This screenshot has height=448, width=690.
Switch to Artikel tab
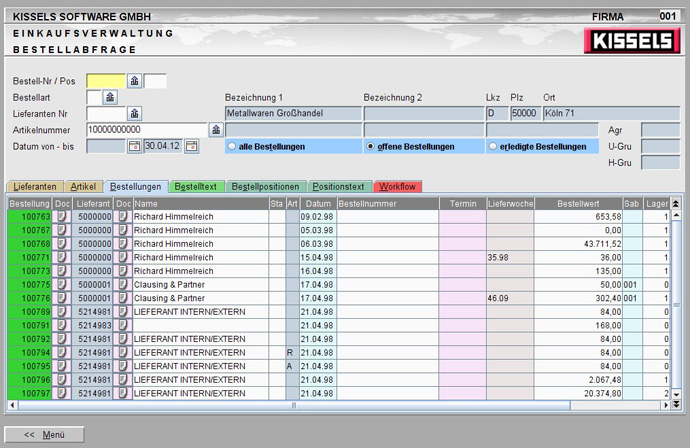point(83,187)
